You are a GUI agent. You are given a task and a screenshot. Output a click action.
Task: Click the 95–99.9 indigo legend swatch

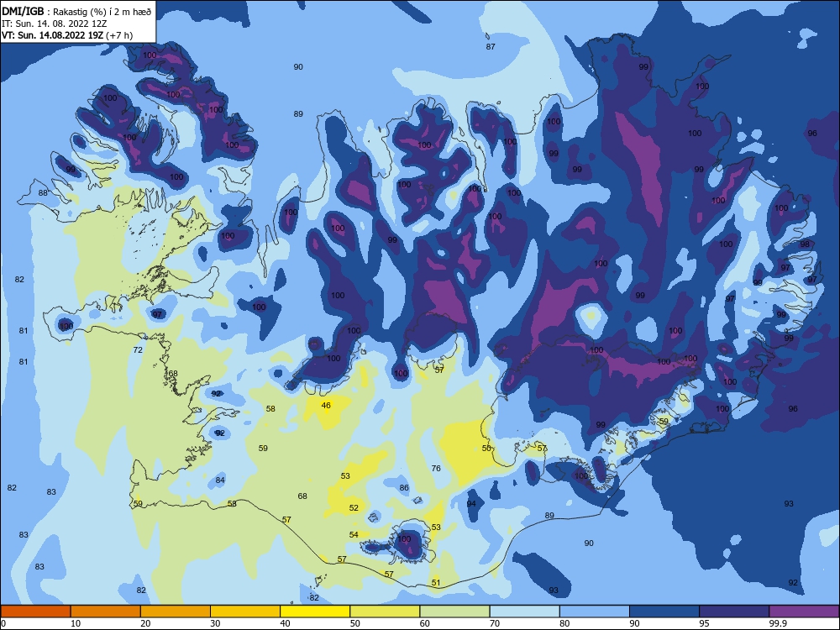(x=734, y=612)
